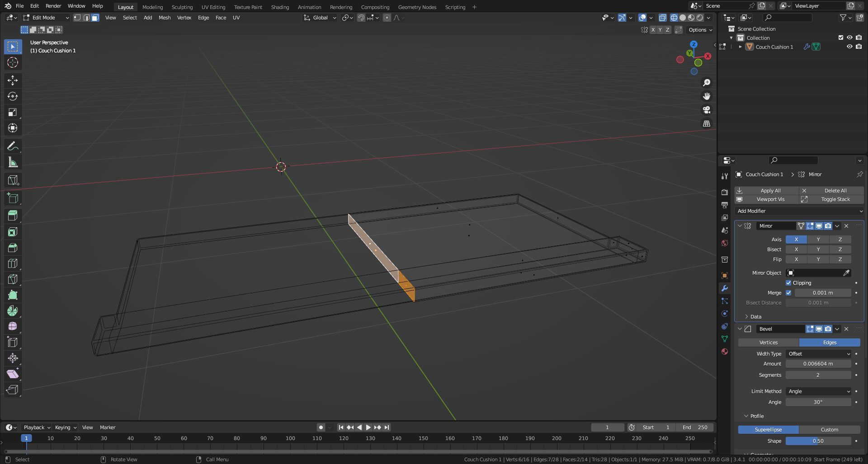This screenshot has width=868, height=464.
Task: Select the Loop Cut tool
Action: tap(13, 263)
